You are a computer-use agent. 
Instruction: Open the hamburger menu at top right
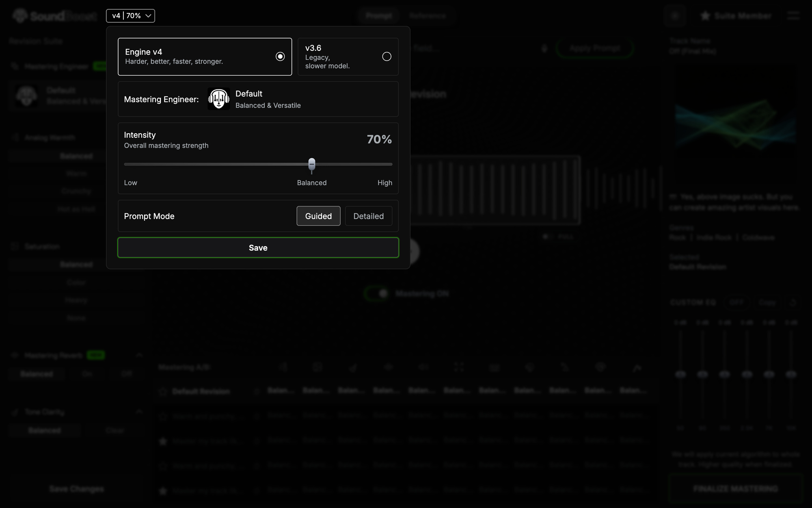[793, 16]
